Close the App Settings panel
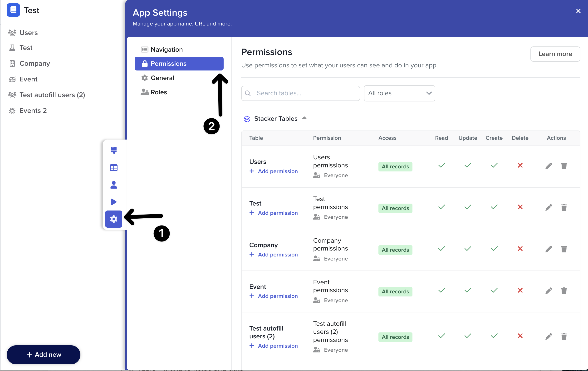The image size is (588, 371). point(578,11)
